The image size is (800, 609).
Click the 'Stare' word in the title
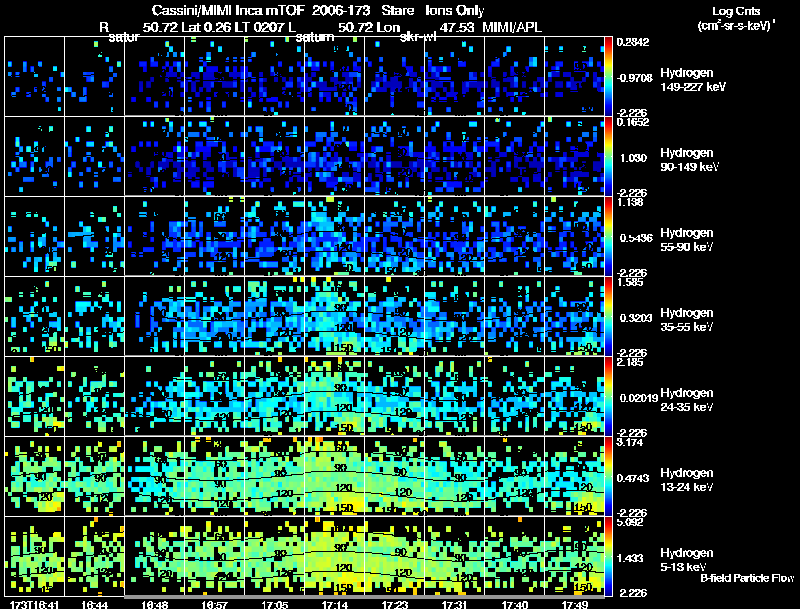click(x=397, y=10)
